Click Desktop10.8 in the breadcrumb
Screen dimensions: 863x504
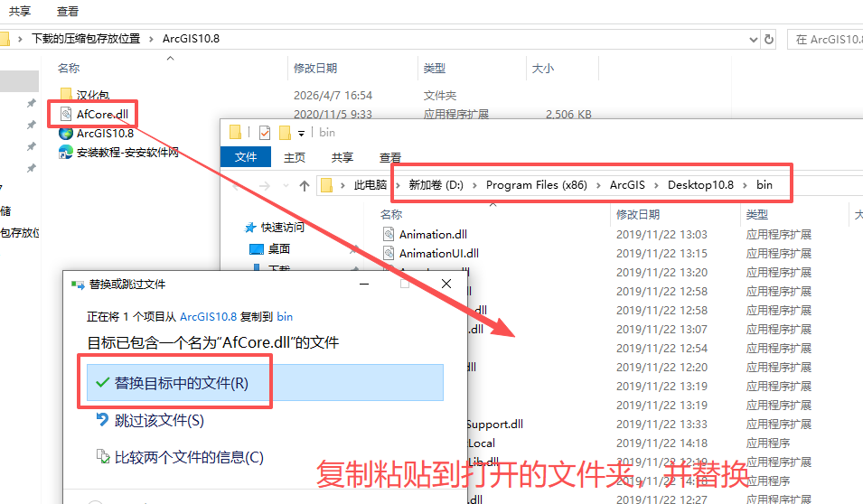[x=700, y=185]
